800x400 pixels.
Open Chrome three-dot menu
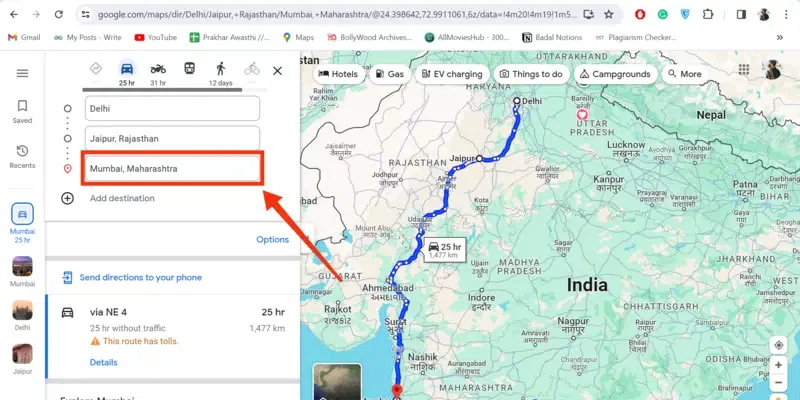coord(786,14)
